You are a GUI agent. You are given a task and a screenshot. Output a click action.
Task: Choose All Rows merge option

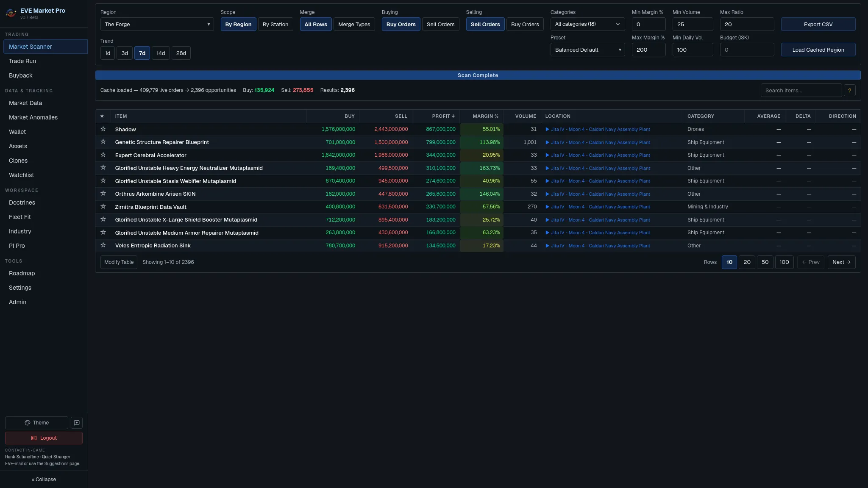pos(316,24)
